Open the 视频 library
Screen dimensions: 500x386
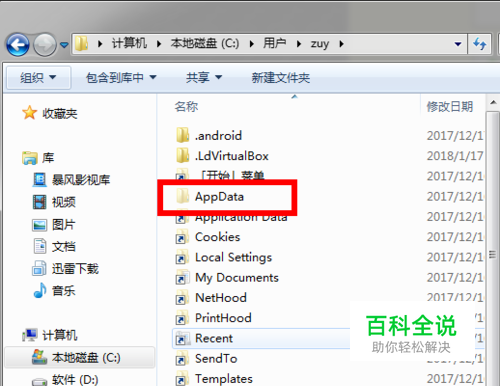(x=64, y=202)
